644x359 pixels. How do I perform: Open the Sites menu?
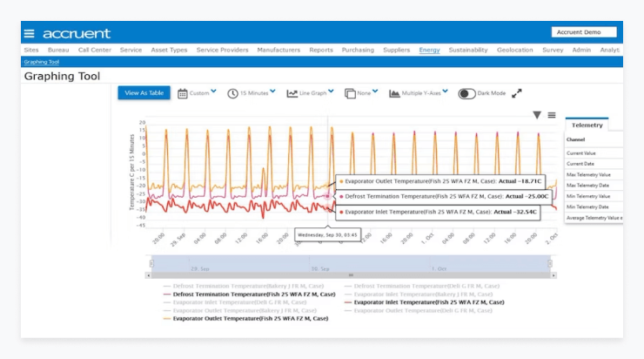31,50
